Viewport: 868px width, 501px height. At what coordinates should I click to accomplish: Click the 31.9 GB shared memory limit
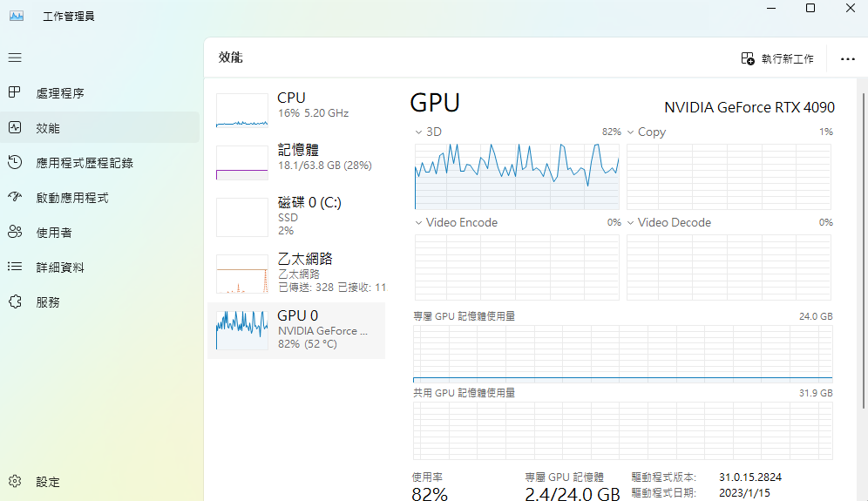point(816,393)
